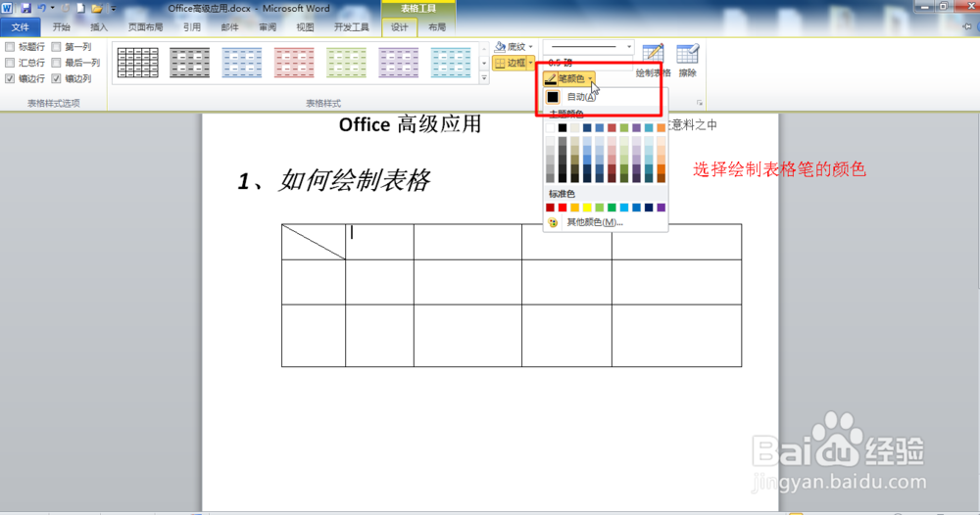Viewport: 980px width, 515px height.
Task: Switch to the 视图 View tab
Action: 305,26
